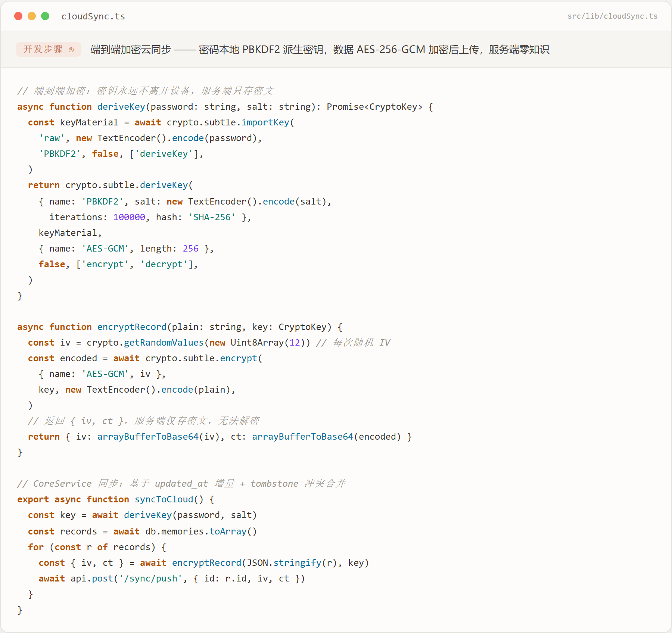Close the window using the red dot
Screen dimensions: 672x633
coord(18,16)
